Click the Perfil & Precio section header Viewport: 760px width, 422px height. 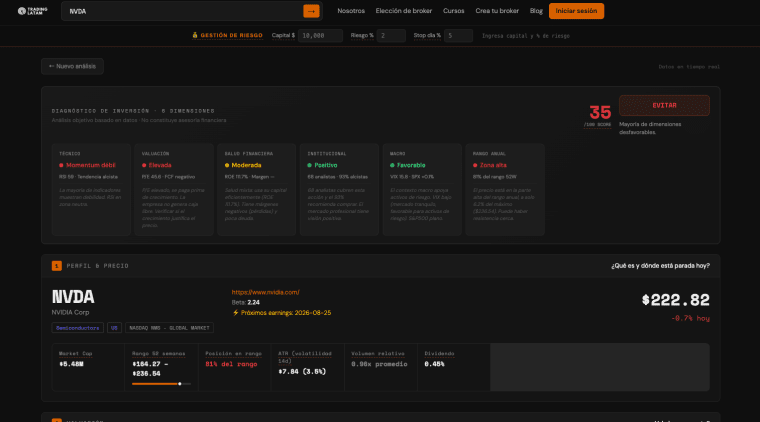(97, 266)
